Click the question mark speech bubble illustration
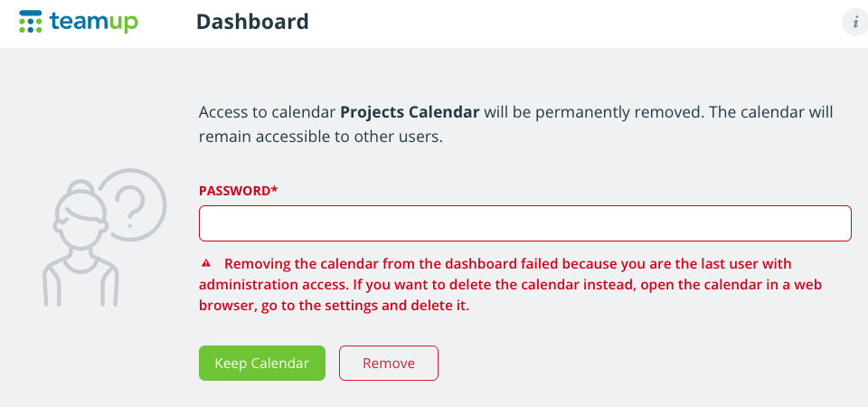 (x=131, y=205)
